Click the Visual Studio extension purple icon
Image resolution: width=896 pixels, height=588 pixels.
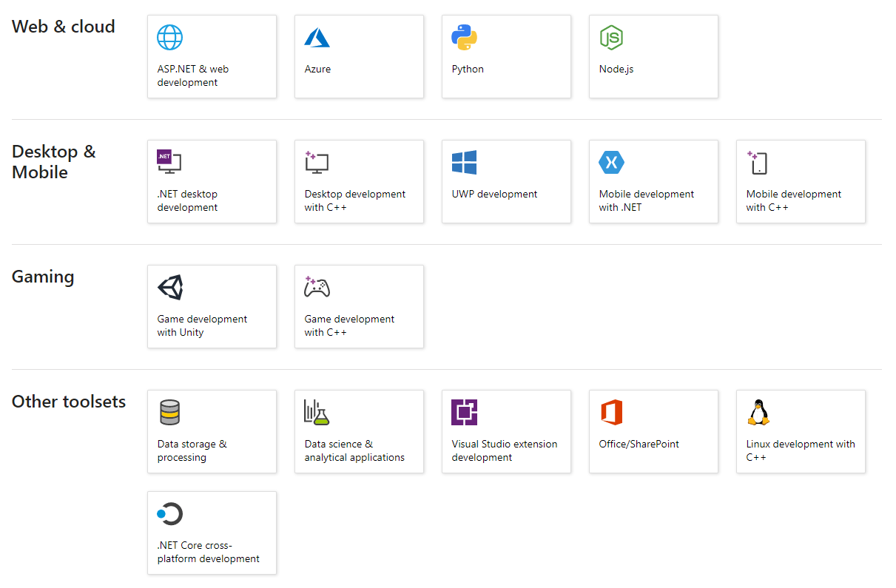click(464, 412)
